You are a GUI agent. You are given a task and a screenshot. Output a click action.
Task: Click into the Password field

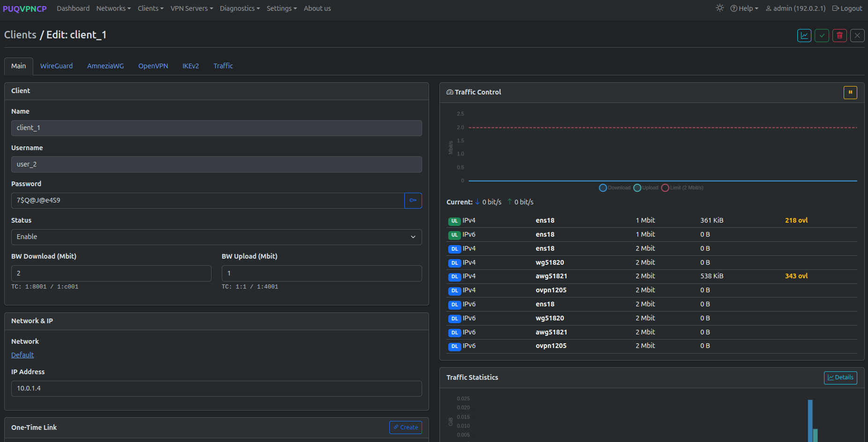(x=208, y=201)
